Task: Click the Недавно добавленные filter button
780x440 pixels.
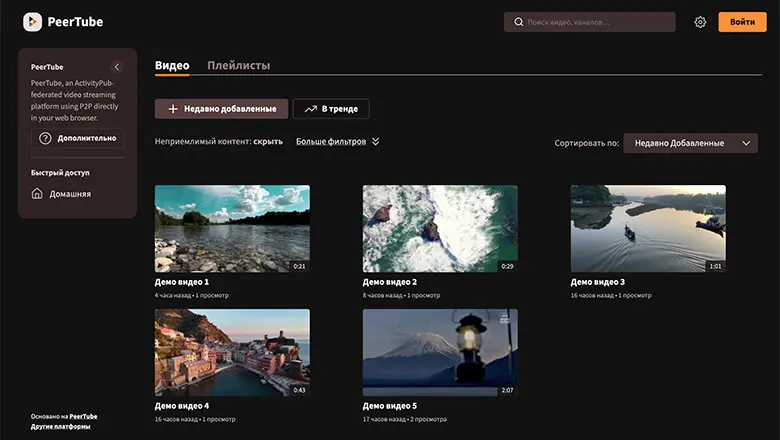Action: point(221,109)
